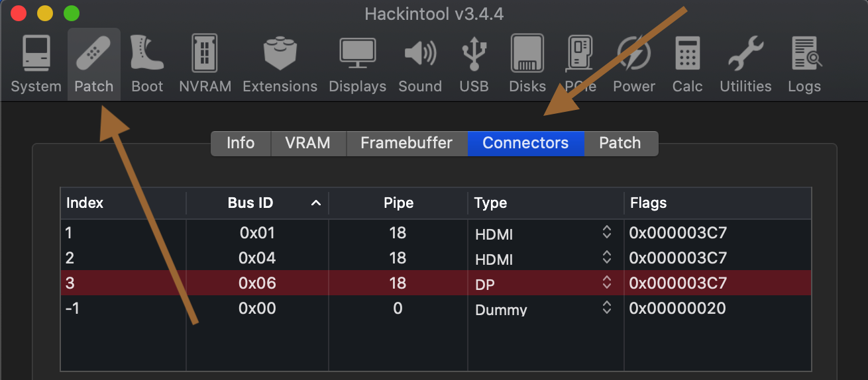Open Type dropdown for Index 1 connector

(x=606, y=232)
